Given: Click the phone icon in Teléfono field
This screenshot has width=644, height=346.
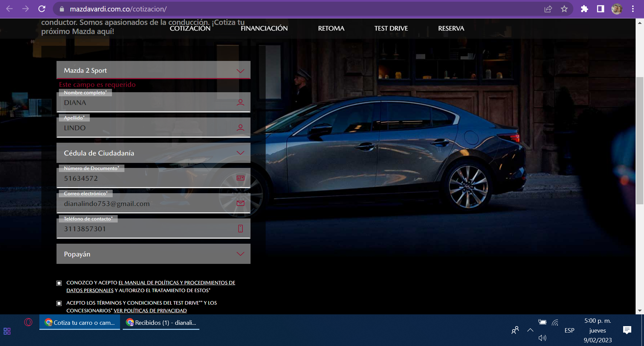Looking at the screenshot, I should (x=240, y=229).
